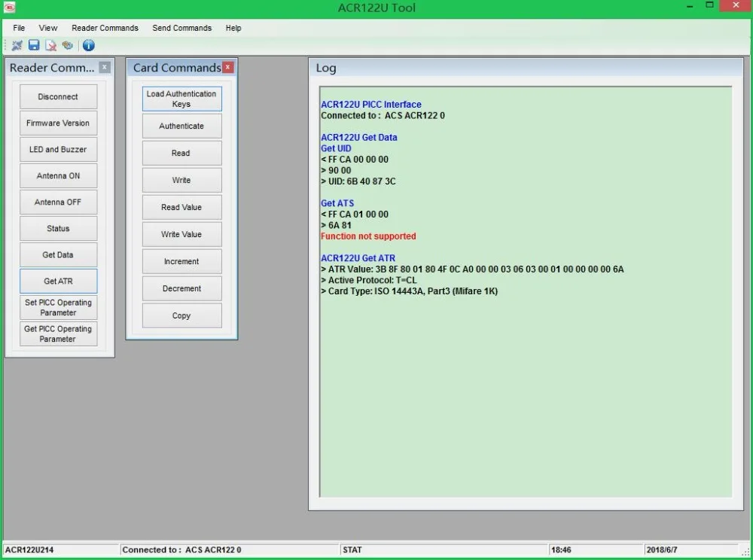Click the Read card command button

pyautogui.click(x=182, y=153)
